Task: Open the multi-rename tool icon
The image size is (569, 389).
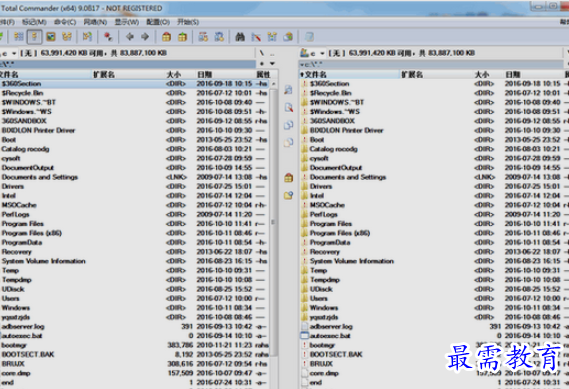Action: point(256,37)
